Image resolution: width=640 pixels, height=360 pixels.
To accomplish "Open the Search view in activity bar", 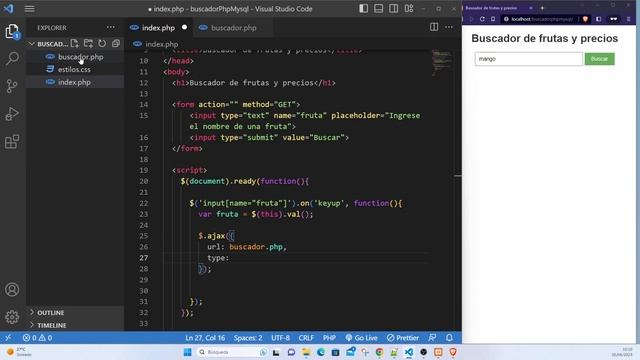I will pyautogui.click(x=12, y=58).
